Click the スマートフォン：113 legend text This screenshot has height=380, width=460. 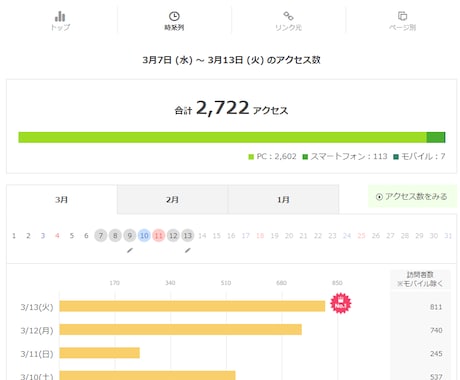point(349,156)
